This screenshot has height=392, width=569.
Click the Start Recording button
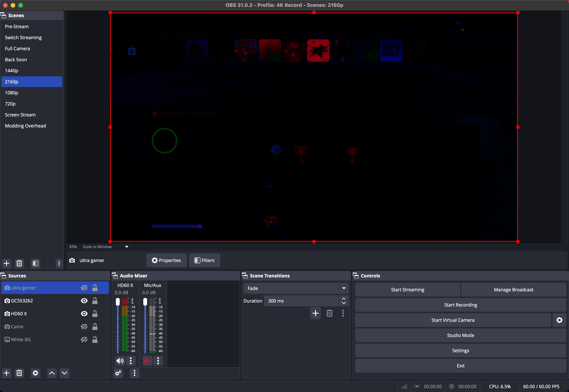coord(460,305)
